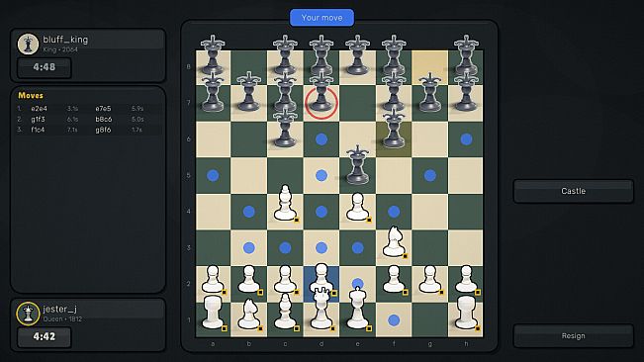644x362 pixels.
Task: Select move g1f3 in the move list
Action: 38,120
